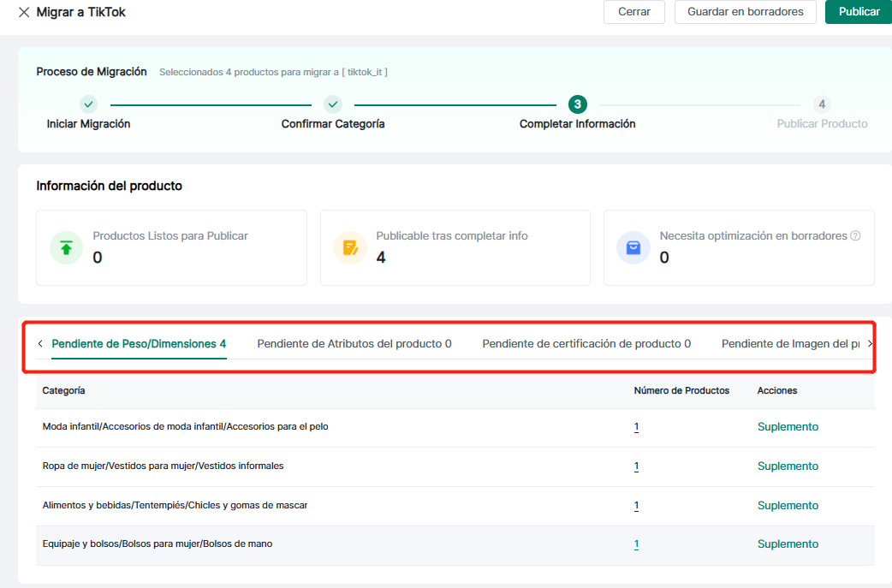892x588 pixels.
Task: Click step 2 checkmark Confirmar Categoría
Action: (x=333, y=104)
